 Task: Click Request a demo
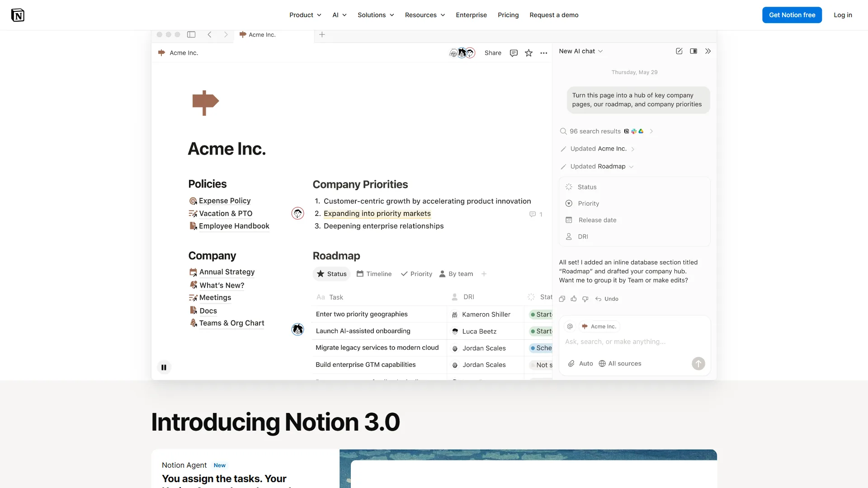click(x=554, y=15)
